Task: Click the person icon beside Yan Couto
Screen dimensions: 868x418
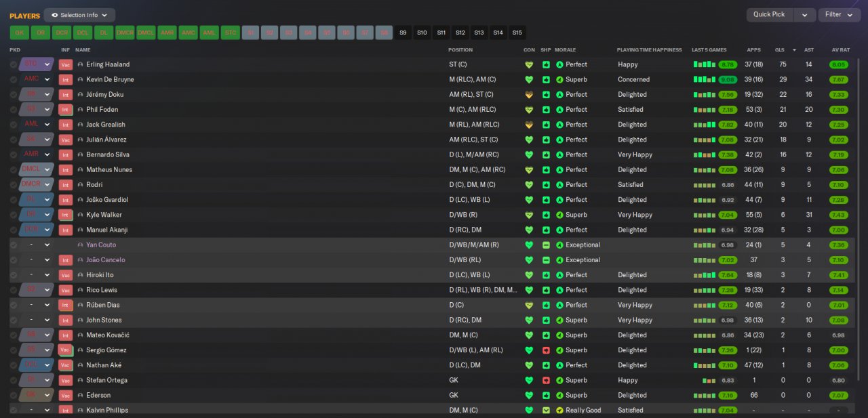Action: [81, 245]
